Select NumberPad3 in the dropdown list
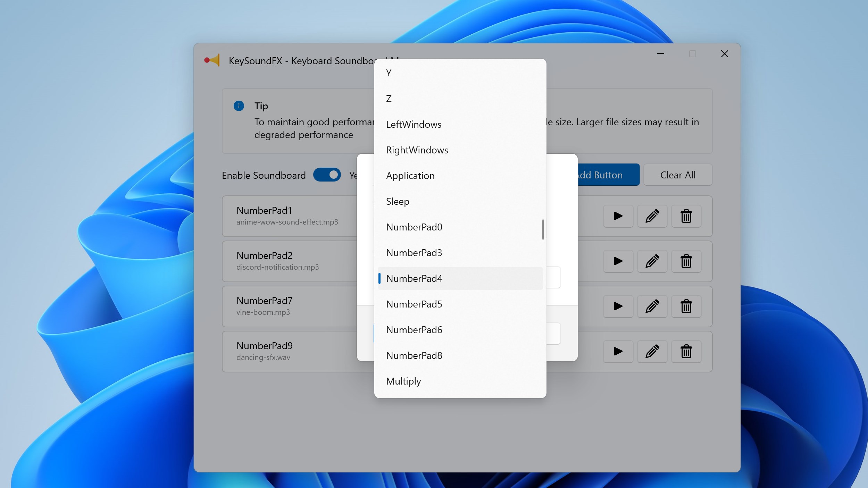 pyautogui.click(x=460, y=253)
